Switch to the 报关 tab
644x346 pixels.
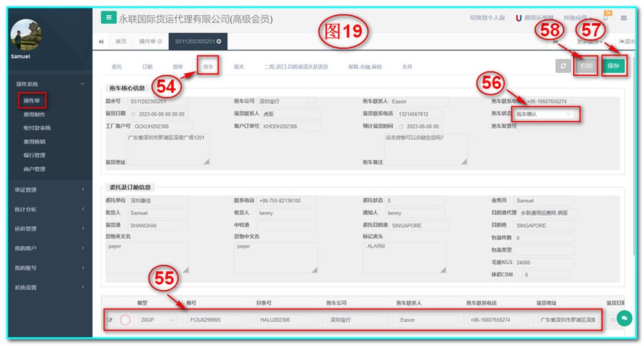pyautogui.click(x=239, y=66)
